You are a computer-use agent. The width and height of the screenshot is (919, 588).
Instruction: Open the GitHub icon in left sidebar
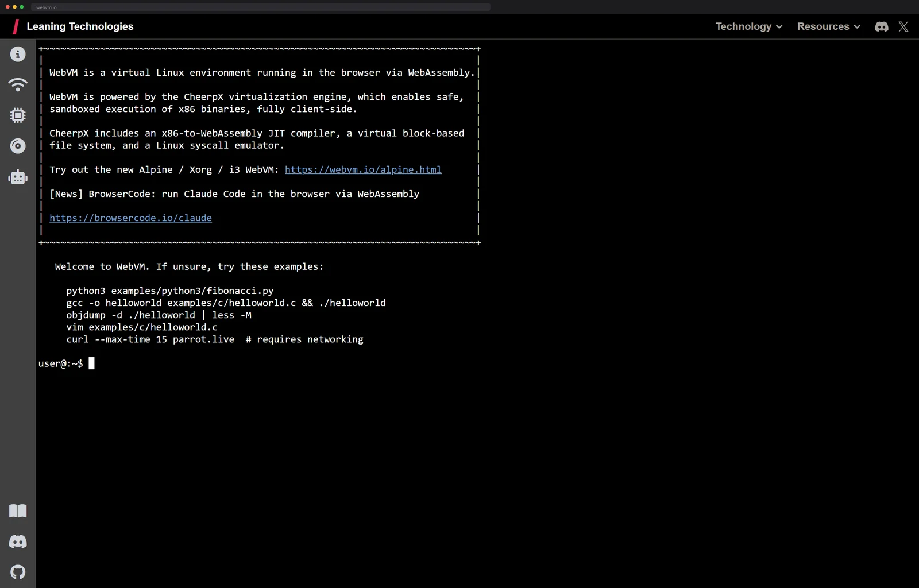pos(18,572)
